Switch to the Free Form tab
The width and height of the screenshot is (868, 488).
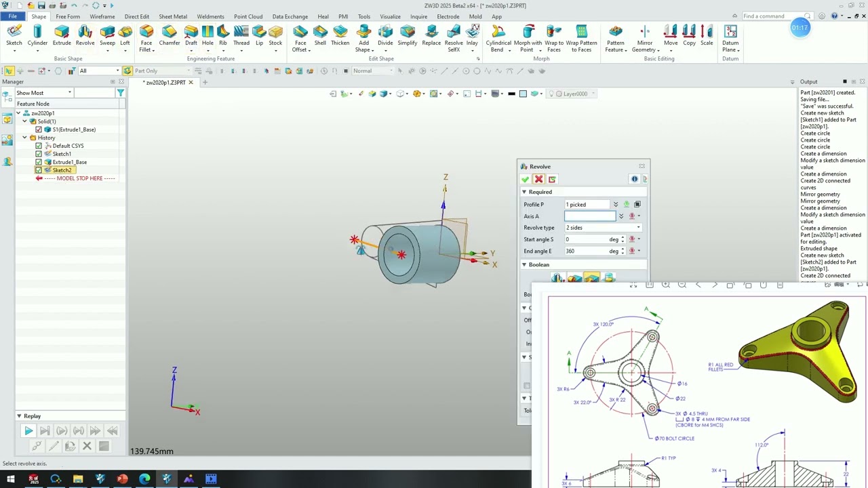tap(68, 16)
